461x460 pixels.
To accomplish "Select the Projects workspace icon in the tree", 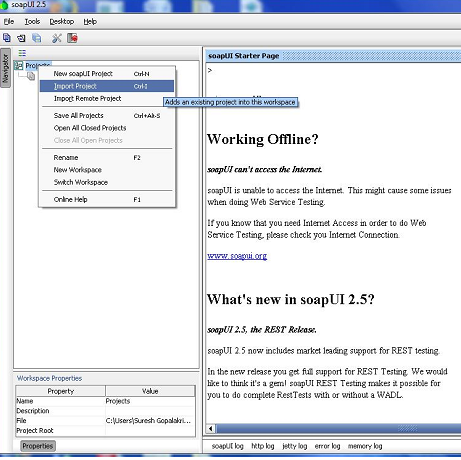I will click(x=19, y=66).
